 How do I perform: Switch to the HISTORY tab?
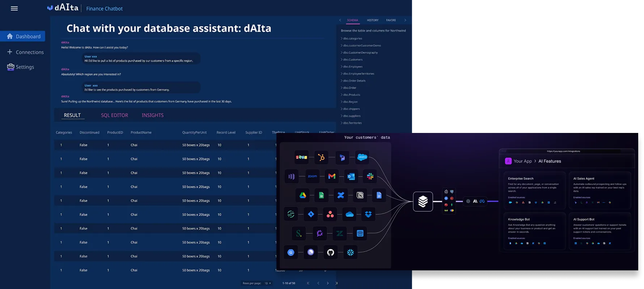(373, 20)
